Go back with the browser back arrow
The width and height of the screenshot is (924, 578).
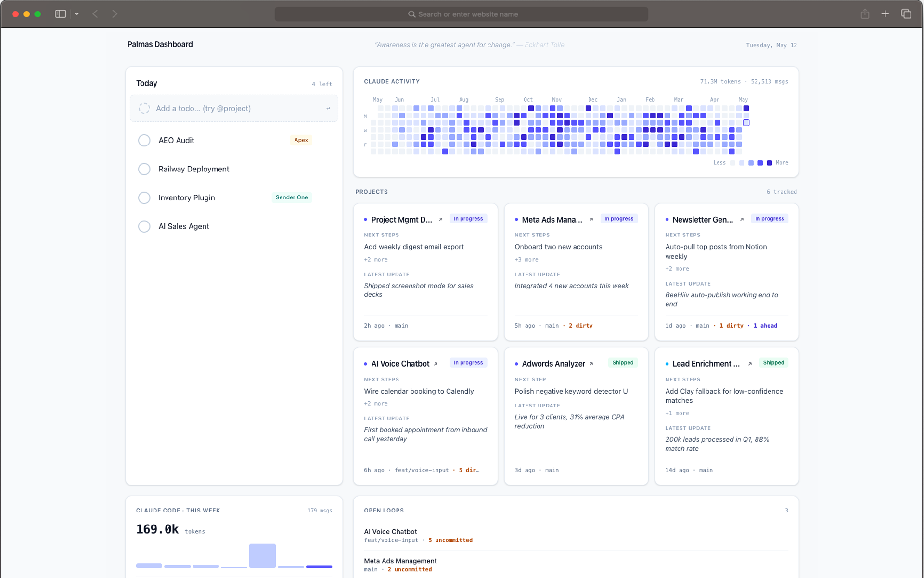[x=95, y=14]
